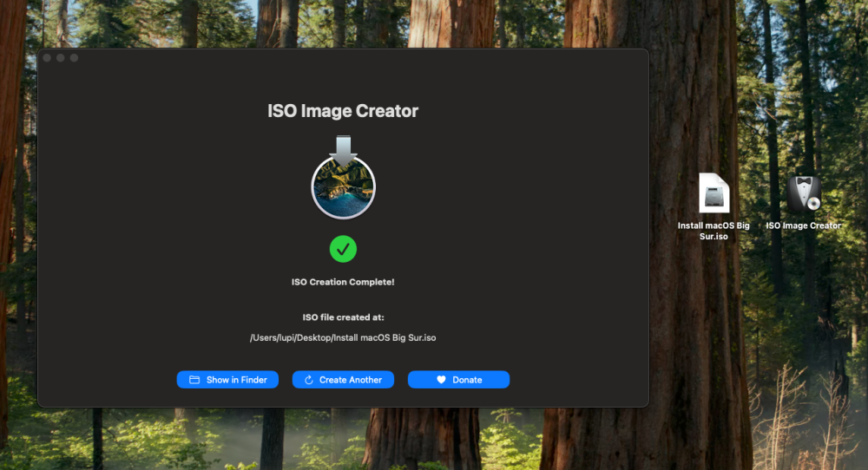Click the ISO Creation Complete! message
The width and height of the screenshot is (868, 470).
pos(343,282)
